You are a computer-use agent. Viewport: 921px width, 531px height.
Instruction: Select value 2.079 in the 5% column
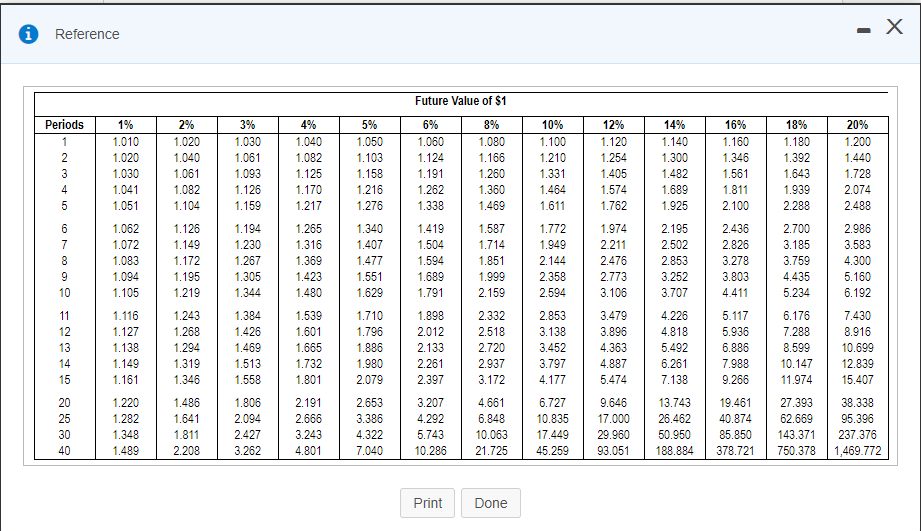(369, 380)
